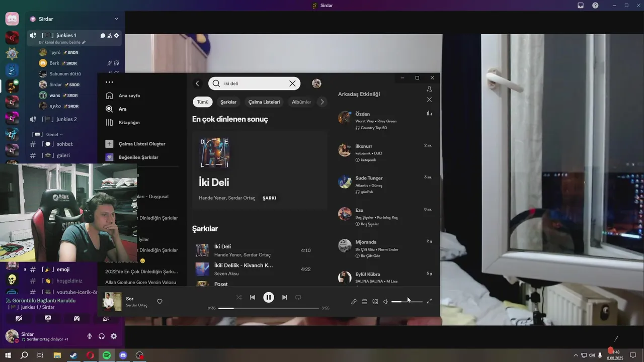This screenshot has width=644, height=362.
Task: Select the Tümü filter chip
Action: [x=202, y=102]
